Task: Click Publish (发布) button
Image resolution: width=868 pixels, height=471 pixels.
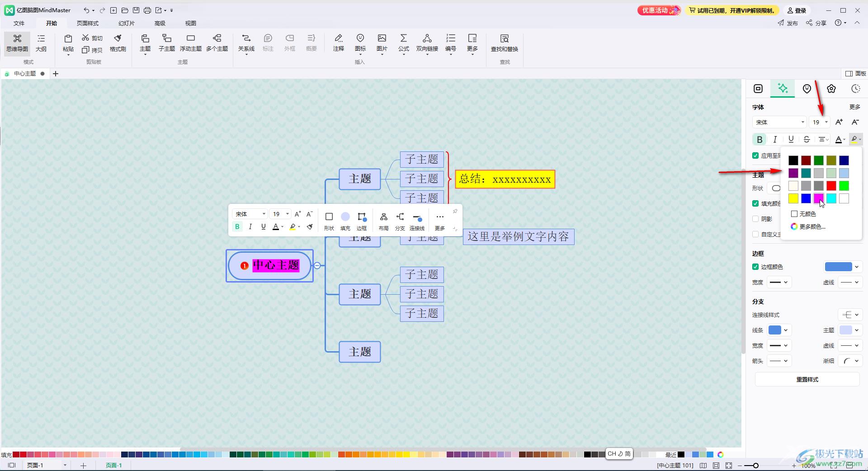Action: pyautogui.click(x=788, y=23)
